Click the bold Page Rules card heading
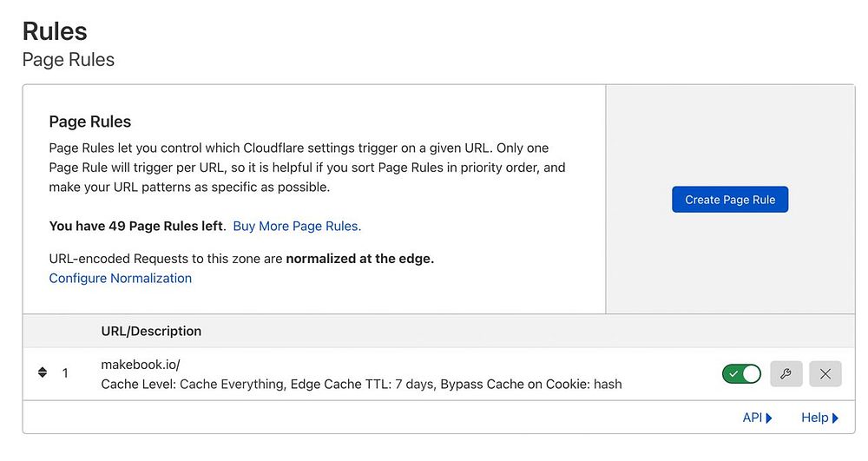Screen dimensions: 868x461 pyautogui.click(x=90, y=122)
